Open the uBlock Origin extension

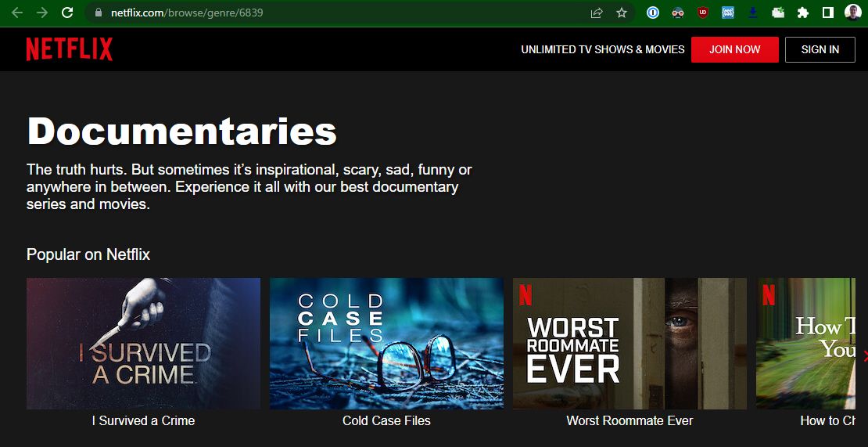(703, 13)
